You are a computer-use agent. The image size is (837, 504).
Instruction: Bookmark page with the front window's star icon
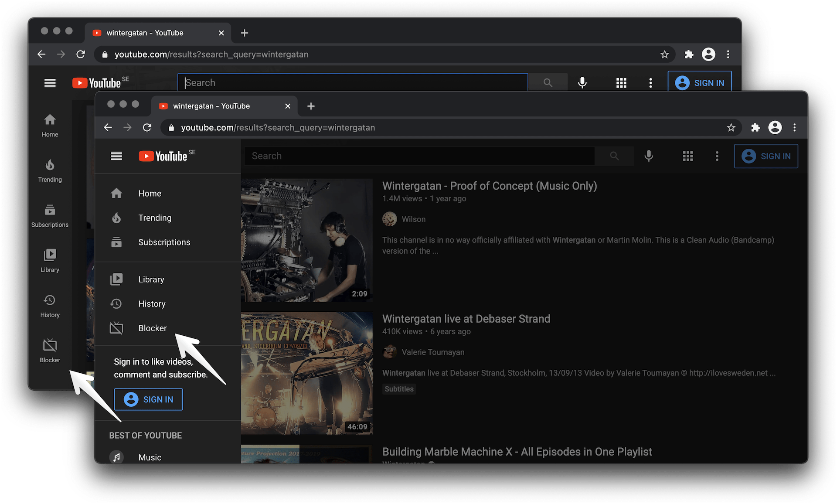(731, 127)
